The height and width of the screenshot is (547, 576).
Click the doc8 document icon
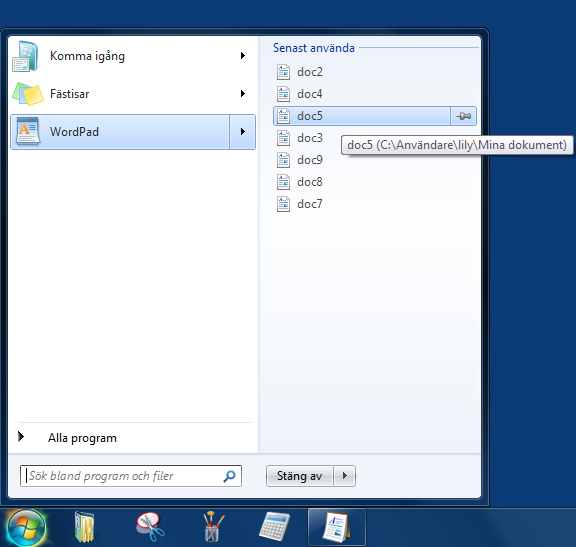(x=283, y=182)
